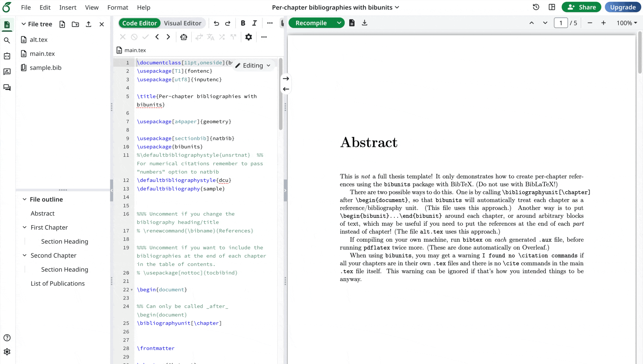The height and width of the screenshot is (364, 643).
Task: Click the Share button
Action: tap(581, 7)
